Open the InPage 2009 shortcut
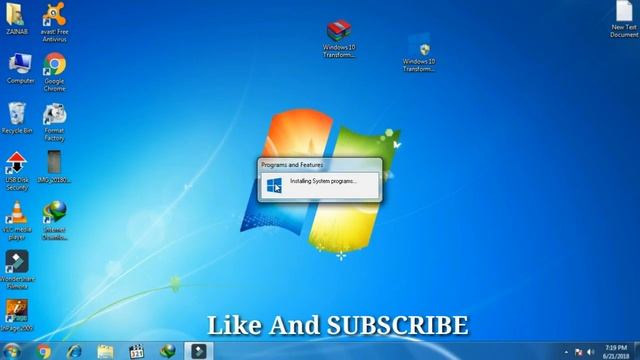 click(x=16, y=315)
